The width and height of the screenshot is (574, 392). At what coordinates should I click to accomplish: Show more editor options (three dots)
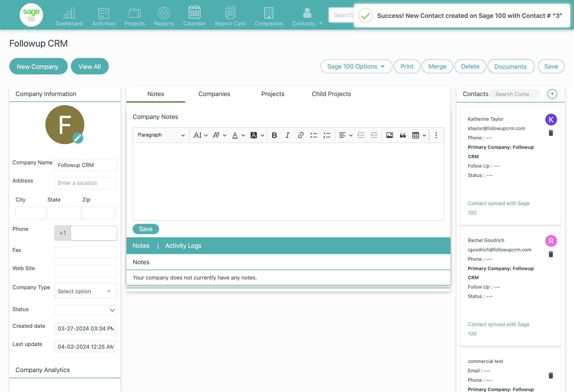click(x=436, y=135)
